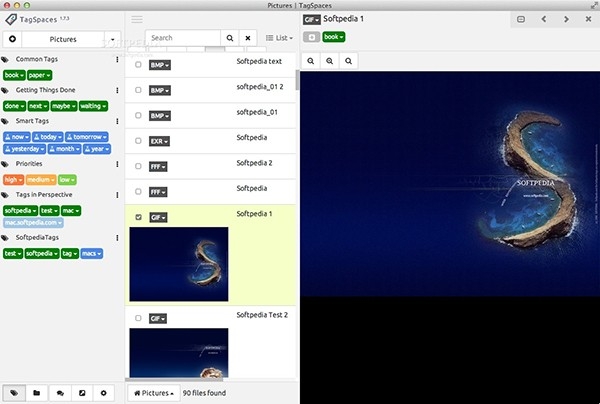Open the SoftpediaTags group options menu

tap(117, 238)
